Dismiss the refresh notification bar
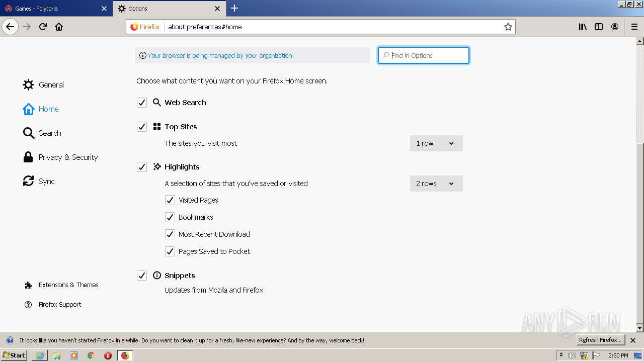 pos(633,340)
